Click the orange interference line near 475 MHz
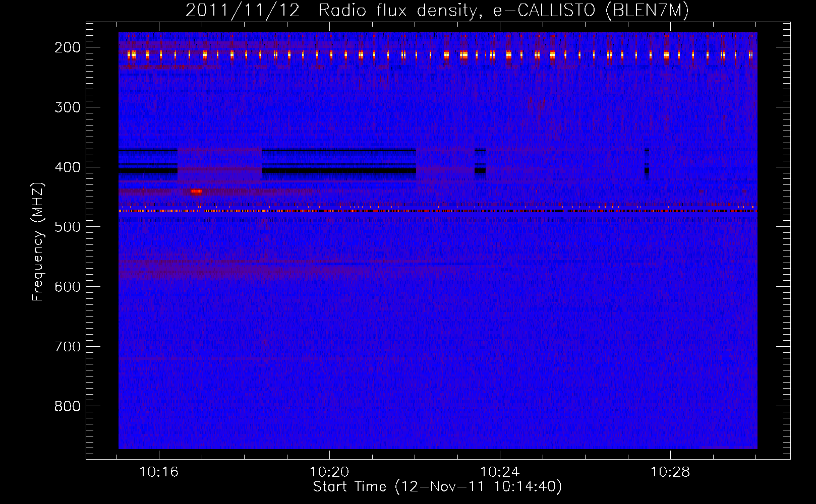The height and width of the screenshot is (504, 816). tap(438, 211)
